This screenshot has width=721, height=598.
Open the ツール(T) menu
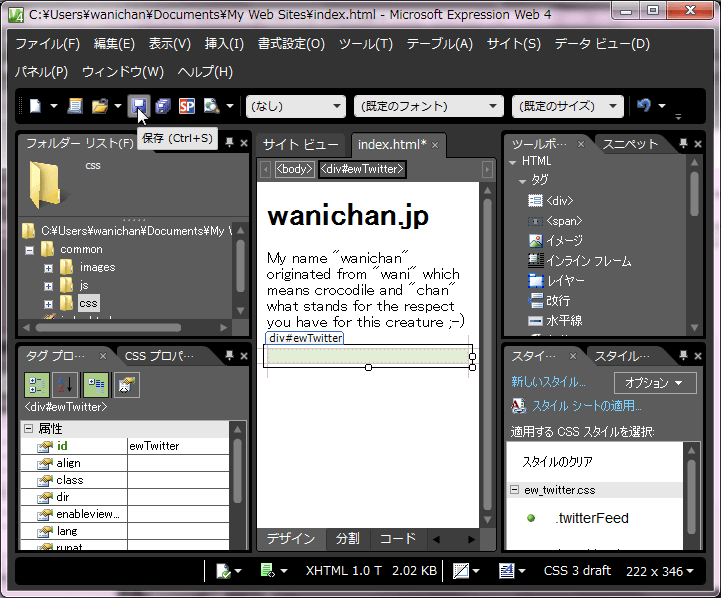(366, 44)
